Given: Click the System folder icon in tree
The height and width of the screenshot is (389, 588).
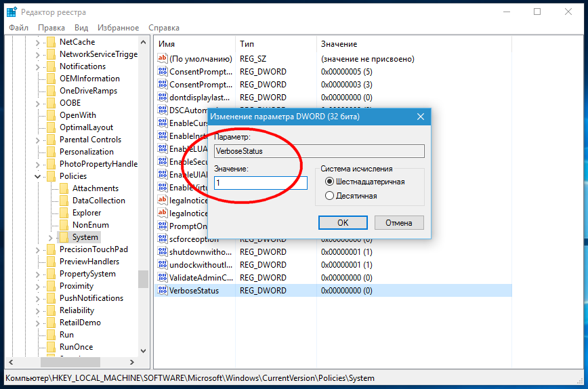Looking at the screenshot, I should pos(64,237).
